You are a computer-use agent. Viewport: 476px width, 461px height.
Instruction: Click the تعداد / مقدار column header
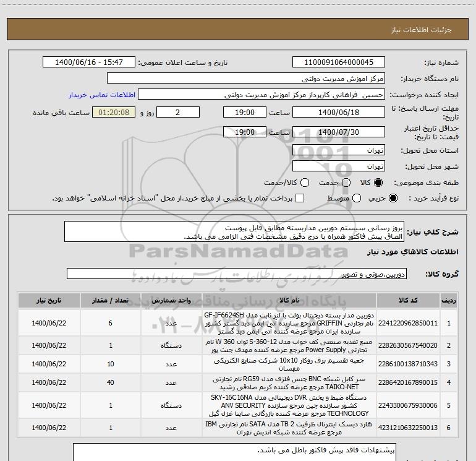(x=110, y=300)
